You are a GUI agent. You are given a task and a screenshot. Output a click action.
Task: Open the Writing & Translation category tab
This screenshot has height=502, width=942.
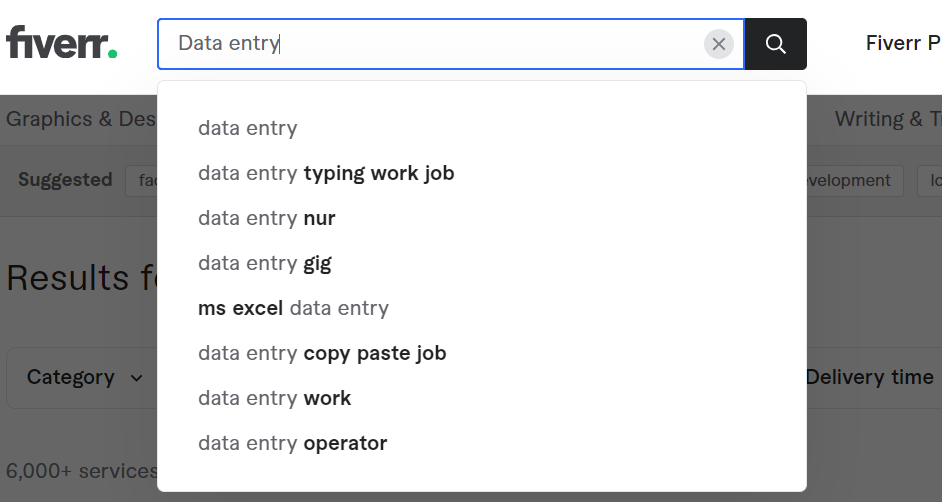tap(888, 119)
